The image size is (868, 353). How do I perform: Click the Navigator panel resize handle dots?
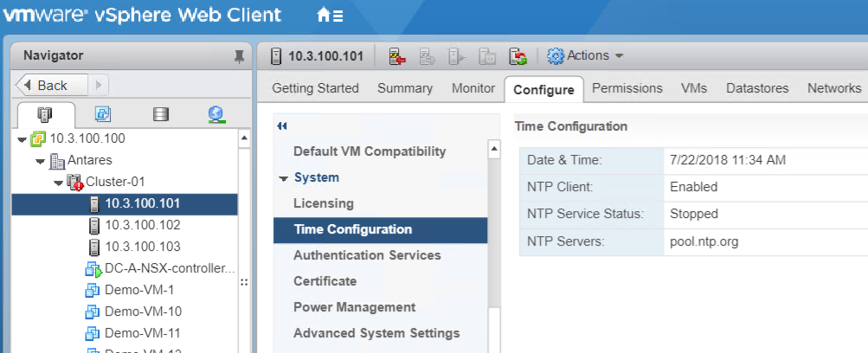(x=244, y=282)
